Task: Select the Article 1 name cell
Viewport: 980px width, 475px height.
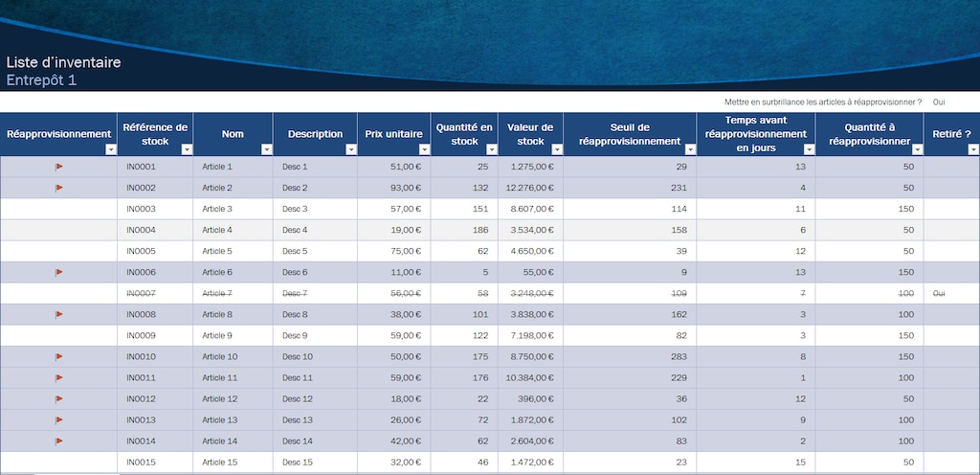Action: pyautogui.click(x=234, y=167)
